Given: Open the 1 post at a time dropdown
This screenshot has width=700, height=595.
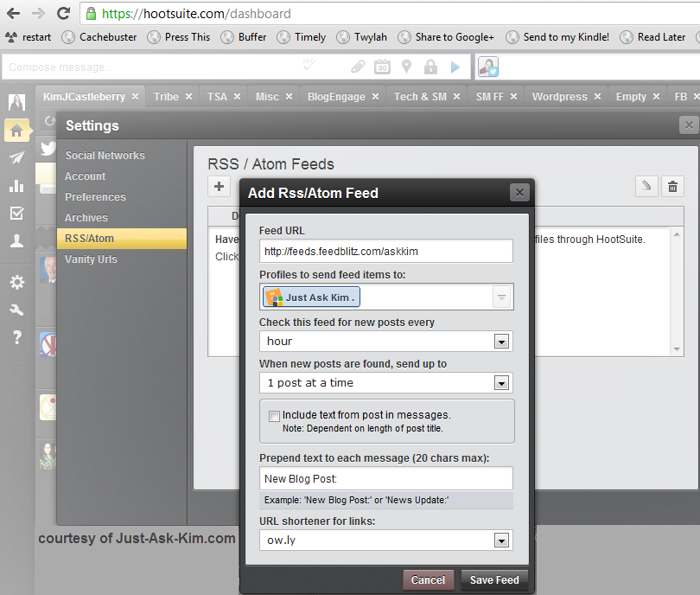Looking at the screenshot, I should 385,383.
